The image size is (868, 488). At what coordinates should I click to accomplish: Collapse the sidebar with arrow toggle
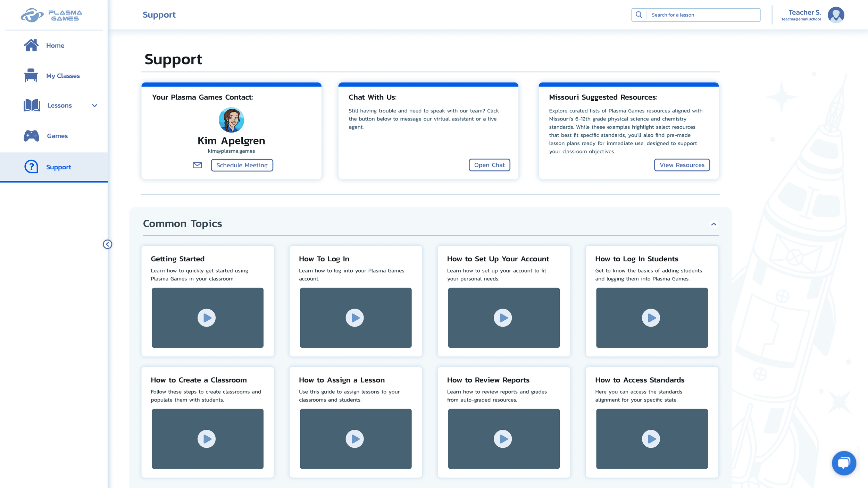tap(107, 244)
